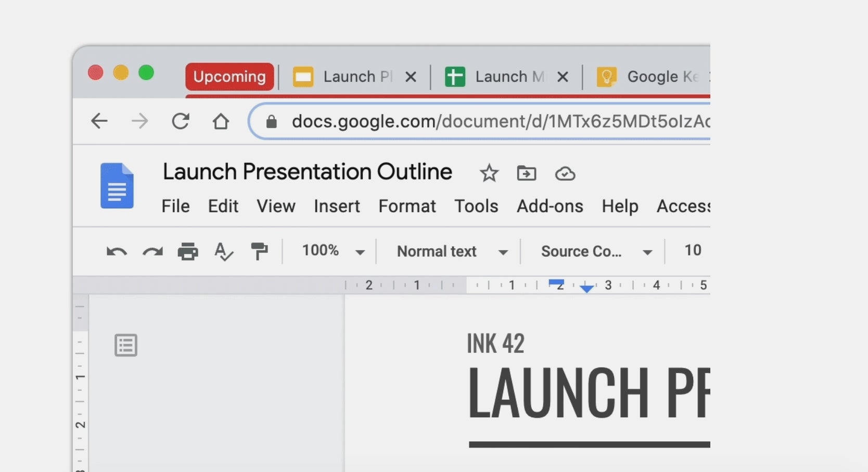Check cloud save status icon

565,173
